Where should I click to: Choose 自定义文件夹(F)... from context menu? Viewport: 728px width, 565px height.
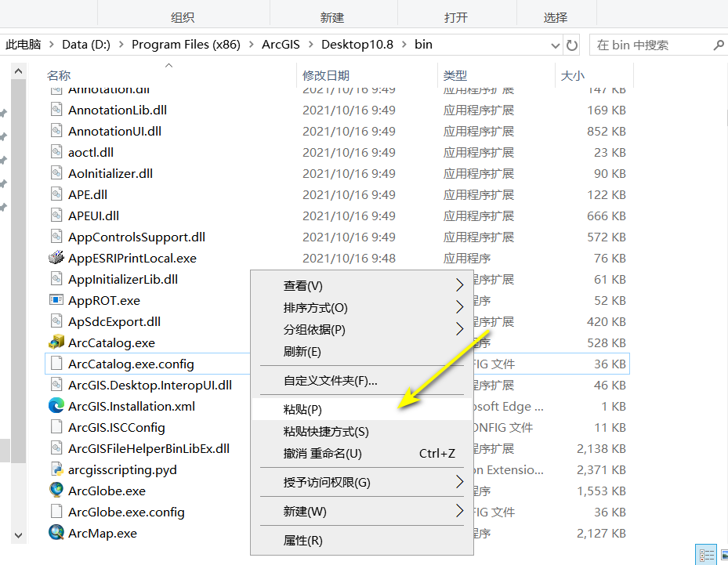(362, 381)
